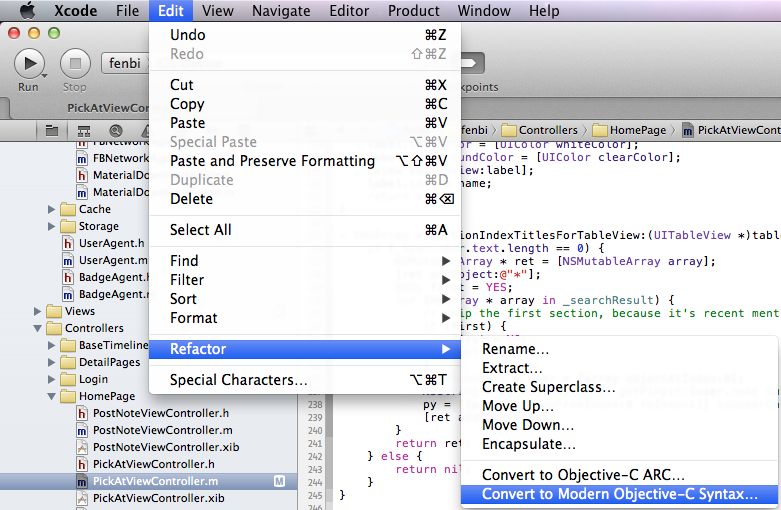Expand the Cache folder

[52, 209]
